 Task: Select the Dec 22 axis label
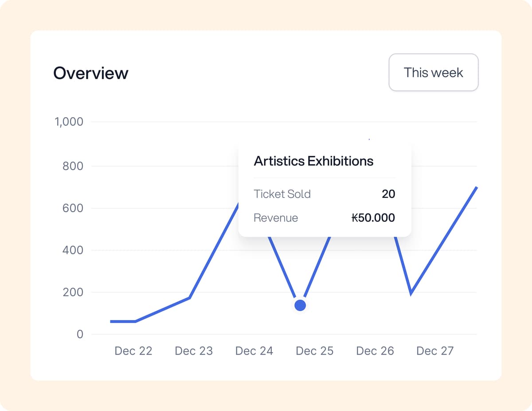(133, 351)
